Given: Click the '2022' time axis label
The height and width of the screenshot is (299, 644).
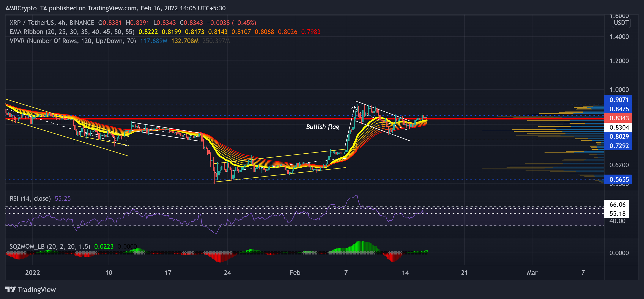Looking at the screenshot, I should 33,273.
